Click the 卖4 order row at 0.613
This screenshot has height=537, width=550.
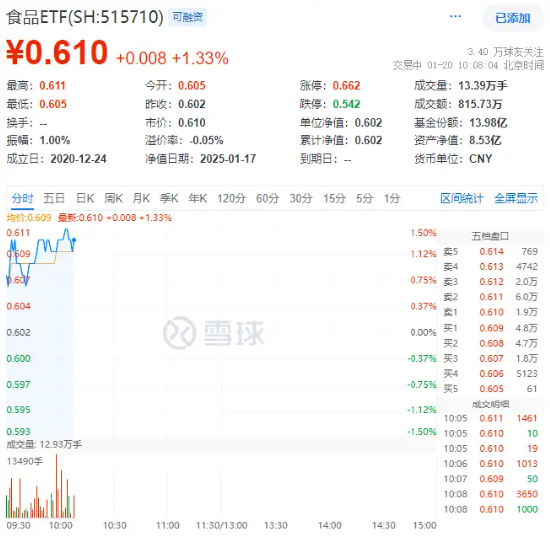(490, 267)
